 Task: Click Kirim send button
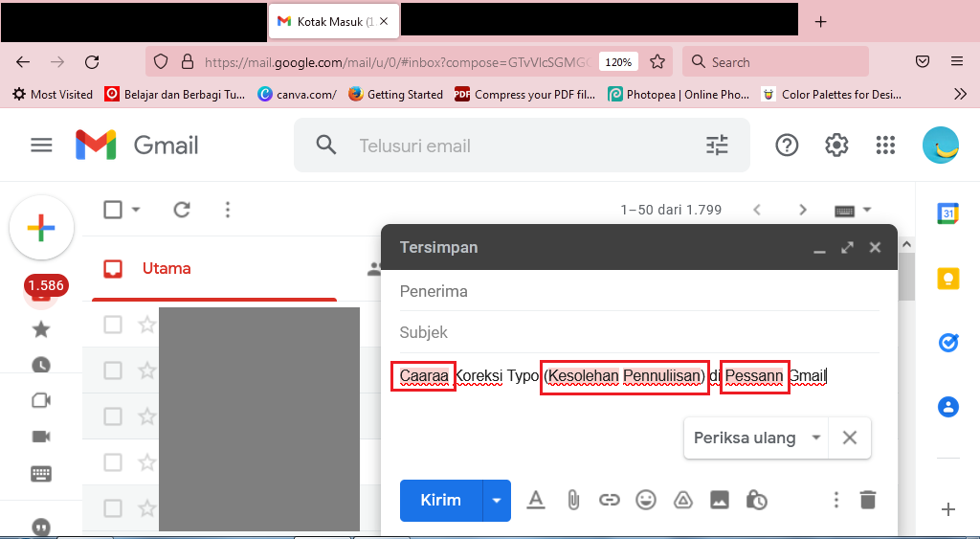click(441, 501)
